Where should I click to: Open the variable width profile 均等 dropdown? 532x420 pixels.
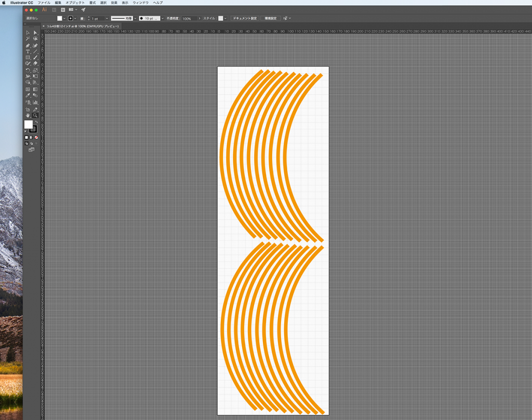(135, 18)
